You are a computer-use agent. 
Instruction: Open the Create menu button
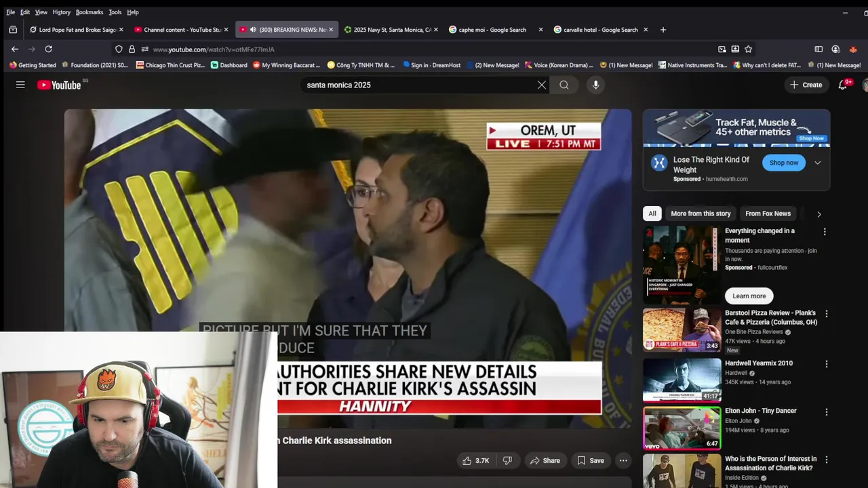[x=806, y=85]
